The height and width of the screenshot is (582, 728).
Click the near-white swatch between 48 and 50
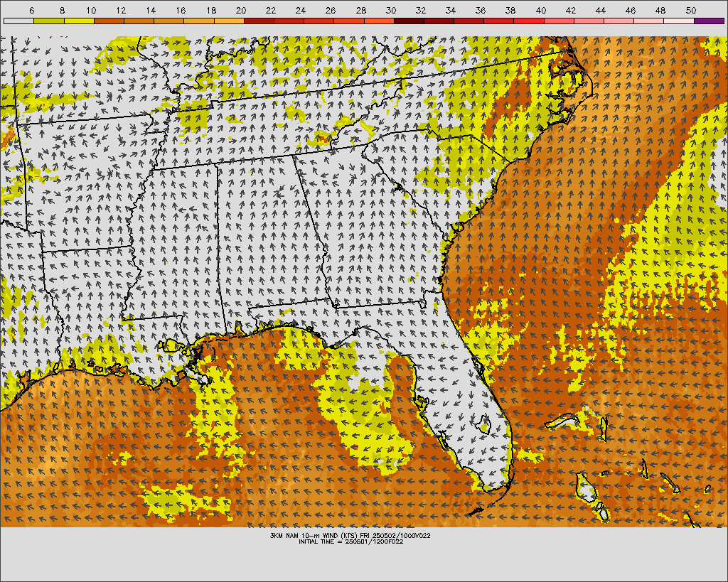pyautogui.click(x=679, y=21)
